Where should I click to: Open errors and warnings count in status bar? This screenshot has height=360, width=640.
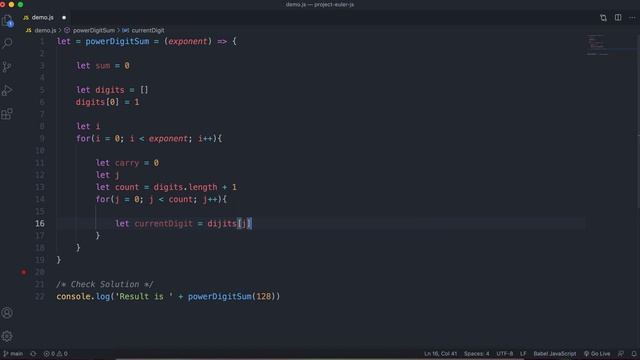coord(56,353)
